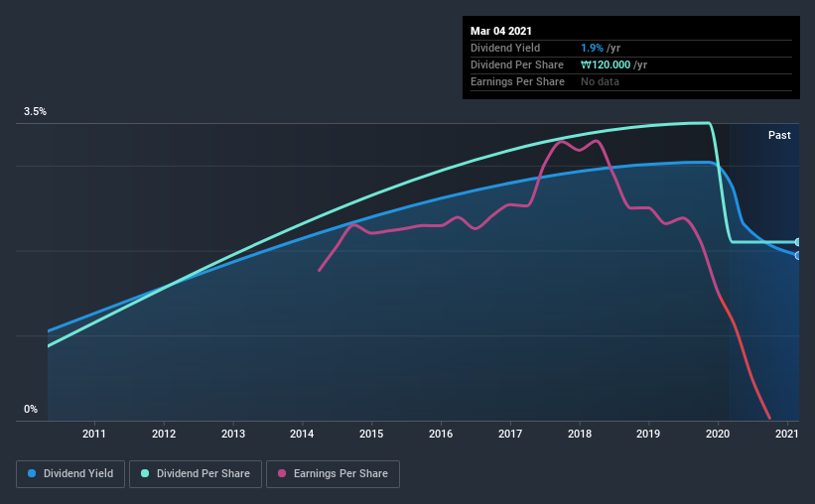Image resolution: width=815 pixels, height=504 pixels.
Task: Click the 2014 x-axis year label
Action: [x=302, y=434]
